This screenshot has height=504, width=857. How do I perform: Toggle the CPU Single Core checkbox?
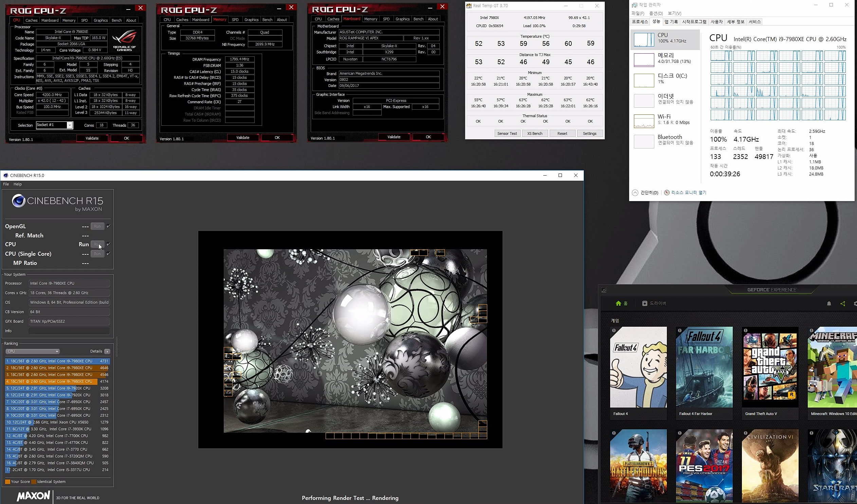tap(109, 254)
